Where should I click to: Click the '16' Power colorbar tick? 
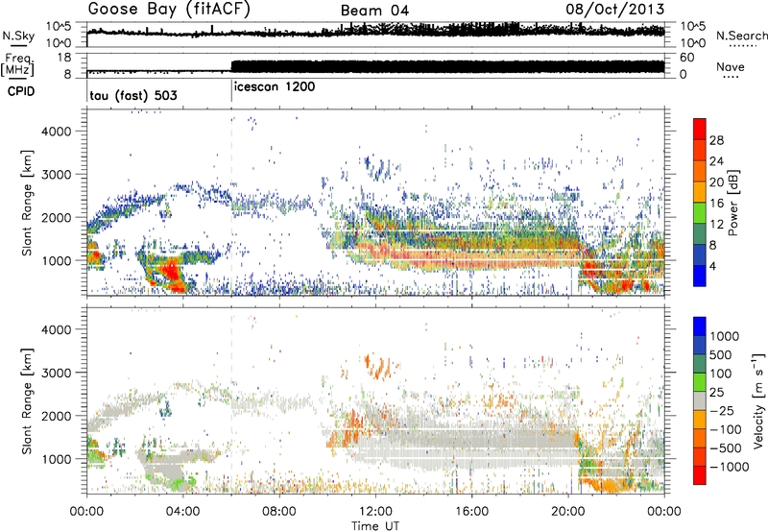pos(716,204)
